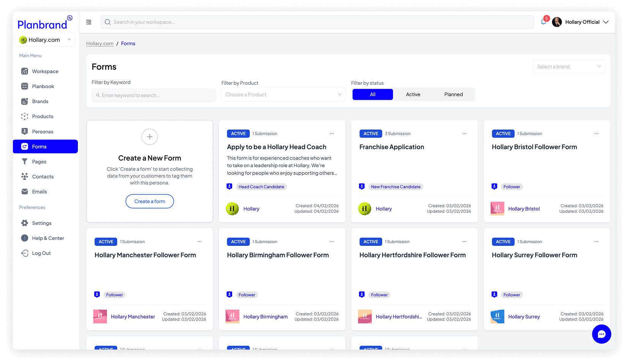The height and width of the screenshot is (364, 628).
Task: Click the Planbrand logo
Action: (x=43, y=25)
